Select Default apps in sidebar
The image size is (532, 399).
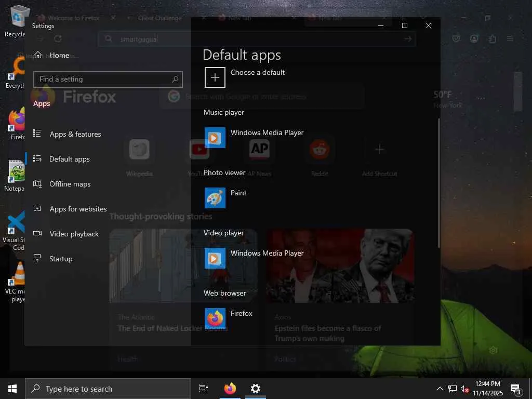pos(70,159)
